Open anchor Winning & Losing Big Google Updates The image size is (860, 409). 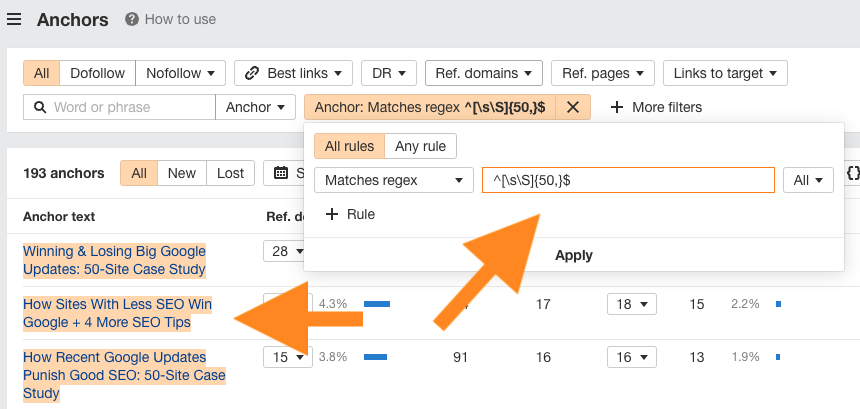114,260
